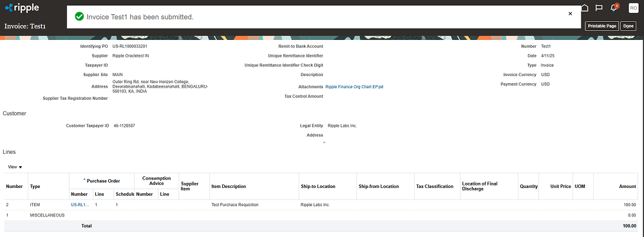
Task: Open Ripple Finance Org Chart attachment link
Action: coord(354,87)
